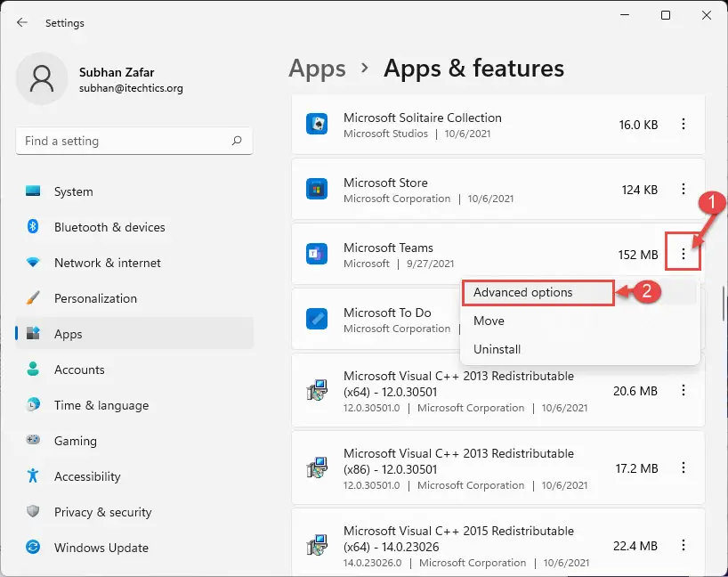Select Apps in the sidebar
This screenshot has height=577, width=728.
pyautogui.click(x=134, y=334)
